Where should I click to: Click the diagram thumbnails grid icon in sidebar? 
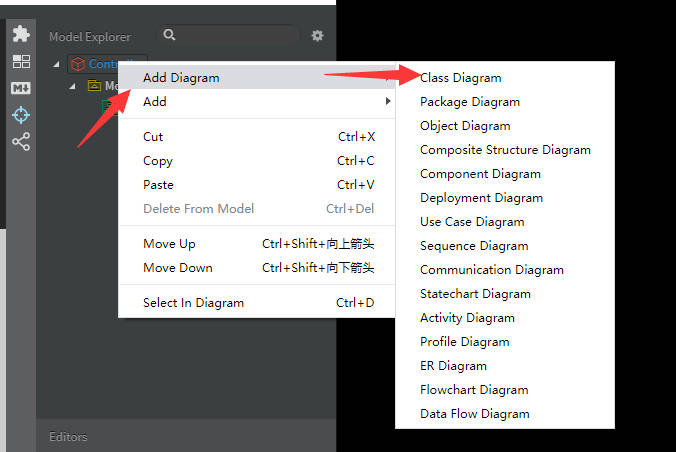point(20,61)
